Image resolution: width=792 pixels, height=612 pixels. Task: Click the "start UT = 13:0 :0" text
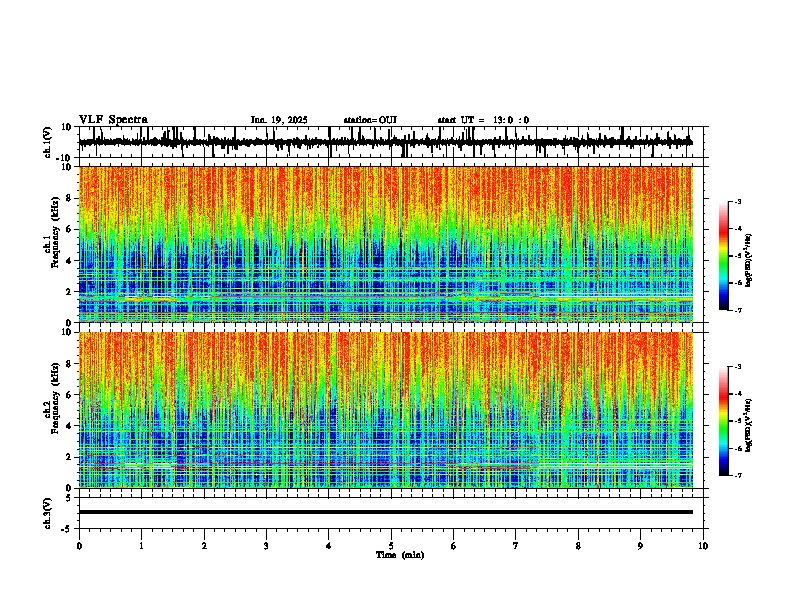tap(483, 120)
